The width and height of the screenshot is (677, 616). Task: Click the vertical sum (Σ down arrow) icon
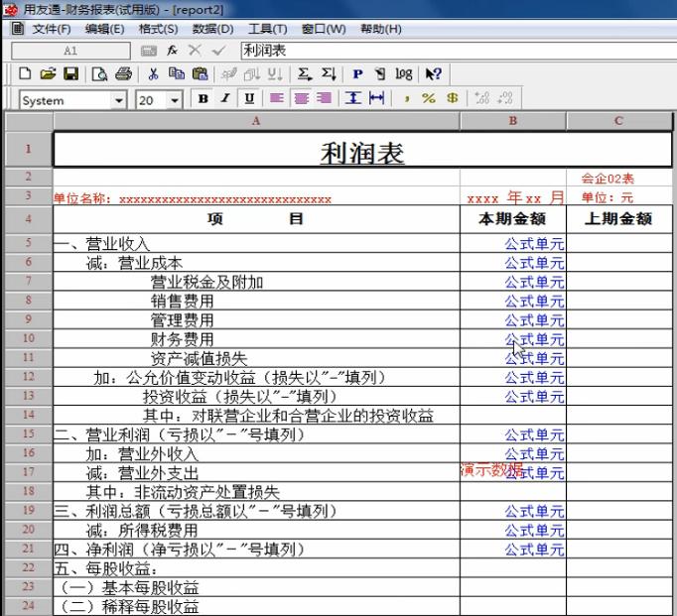(x=329, y=74)
